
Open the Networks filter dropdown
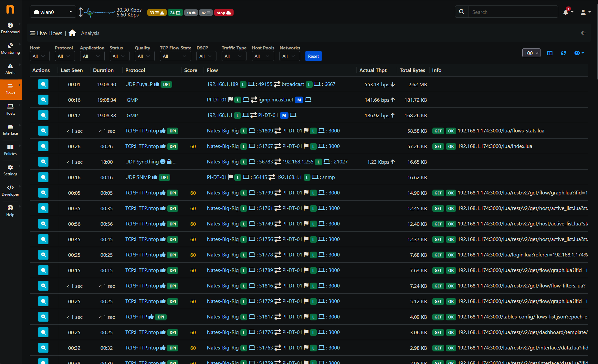(x=289, y=56)
